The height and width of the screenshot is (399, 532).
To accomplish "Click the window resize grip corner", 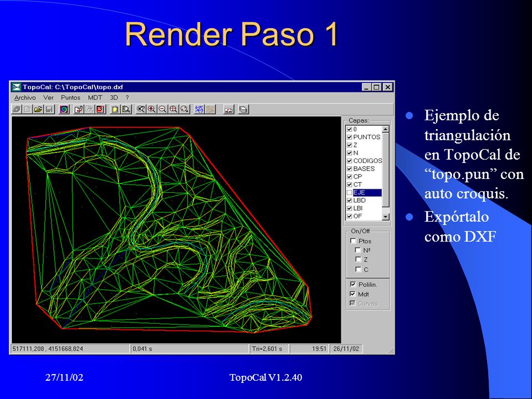I will pyautogui.click(x=391, y=350).
